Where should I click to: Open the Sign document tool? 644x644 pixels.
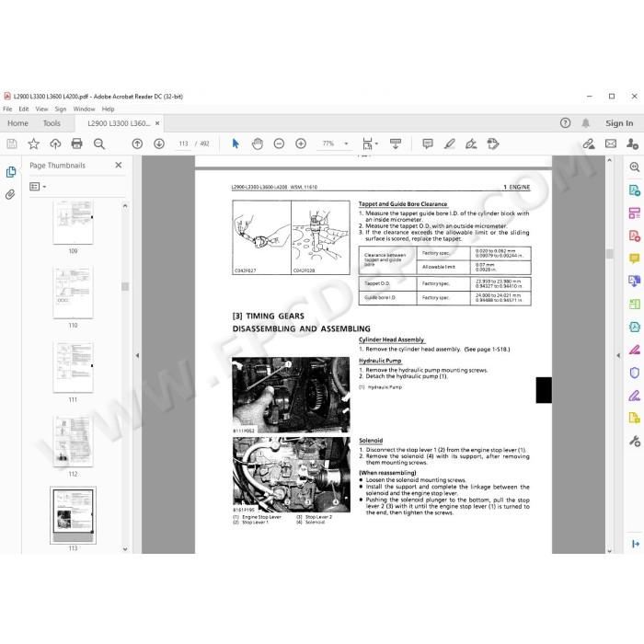click(x=471, y=144)
